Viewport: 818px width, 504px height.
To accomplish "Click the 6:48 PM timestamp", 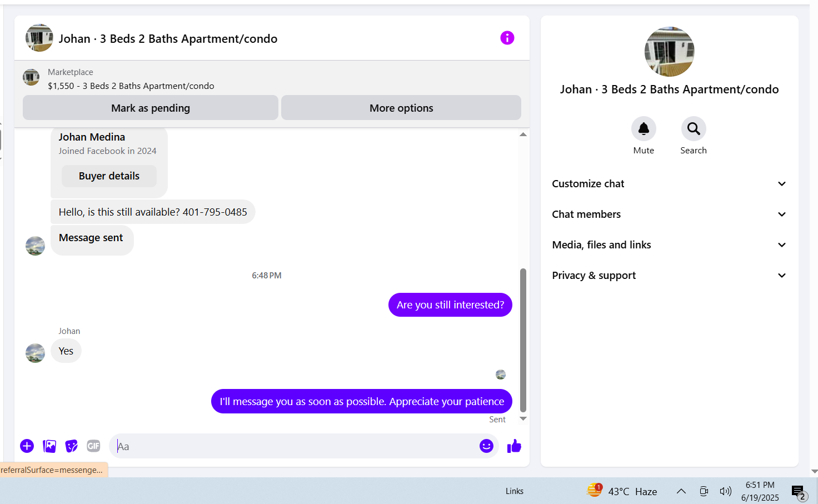I will tap(267, 276).
